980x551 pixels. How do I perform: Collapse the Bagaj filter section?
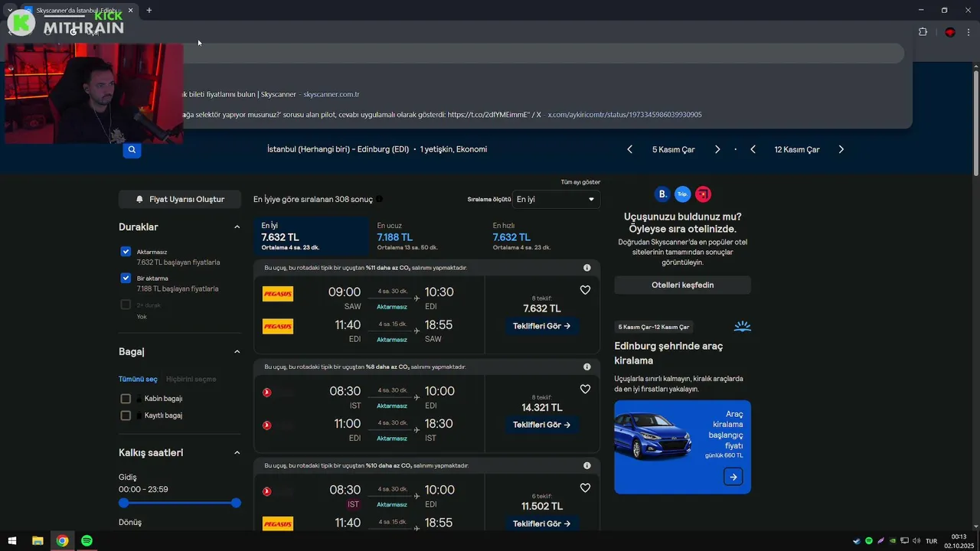237,352
